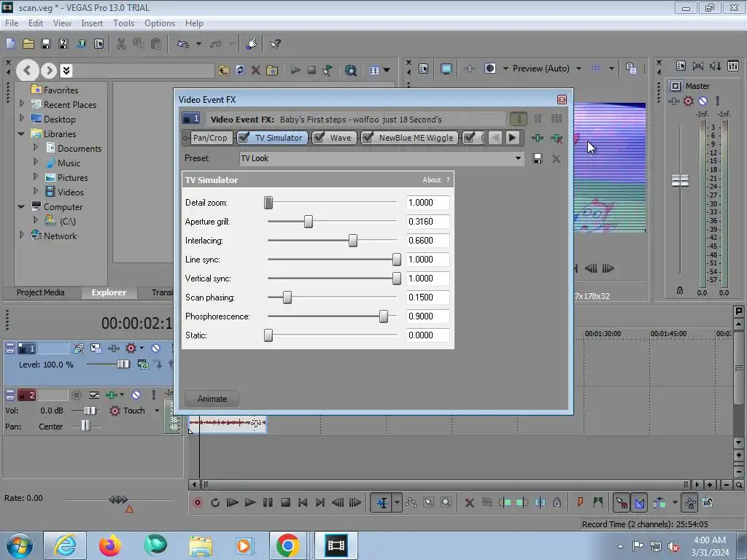
Task: Start Explorer preview play icon
Action: (x=296, y=71)
